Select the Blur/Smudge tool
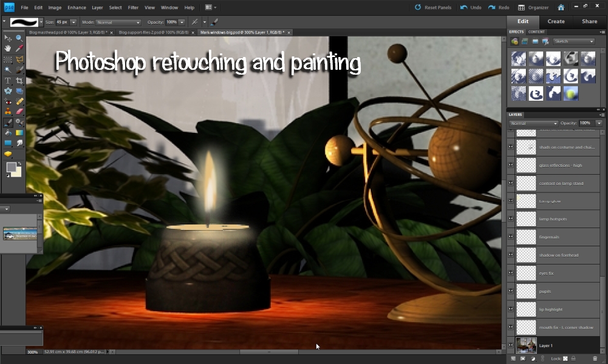 pos(19,143)
